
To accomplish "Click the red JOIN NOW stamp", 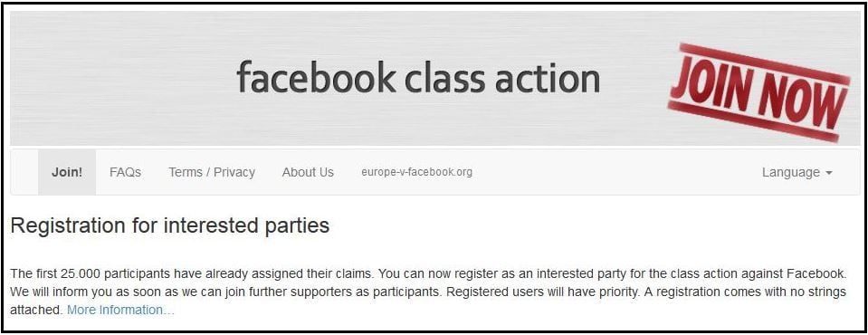I will click(759, 92).
